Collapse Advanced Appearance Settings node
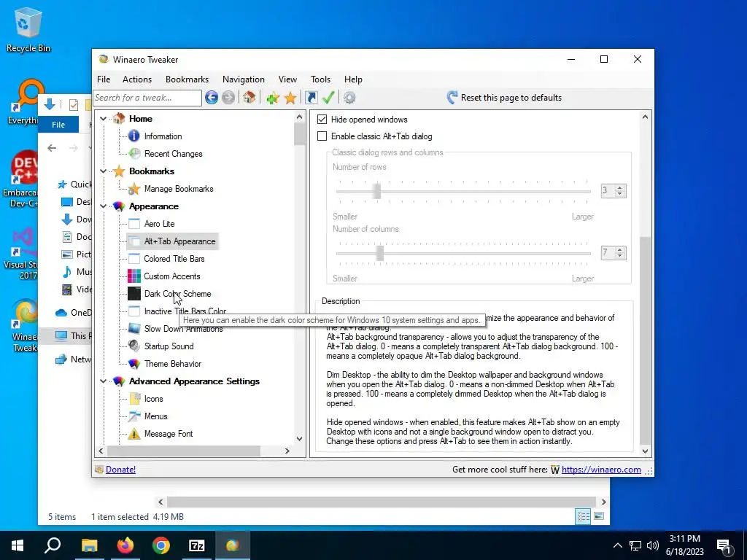 pyautogui.click(x=104, y=381)
